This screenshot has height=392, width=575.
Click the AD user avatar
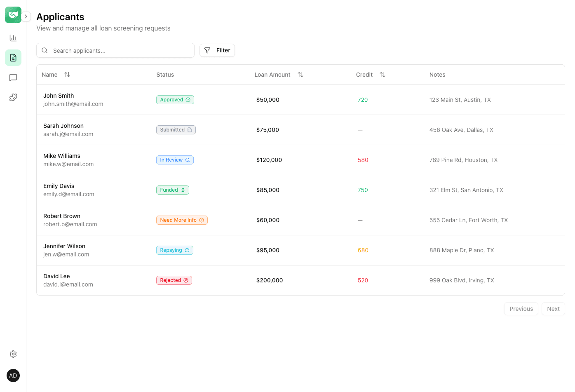[x=13, y=376]
